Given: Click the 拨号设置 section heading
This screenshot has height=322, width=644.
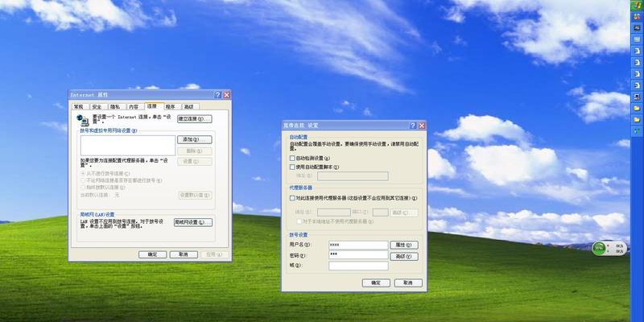Looking at the screenshot, I should point(299,235).
